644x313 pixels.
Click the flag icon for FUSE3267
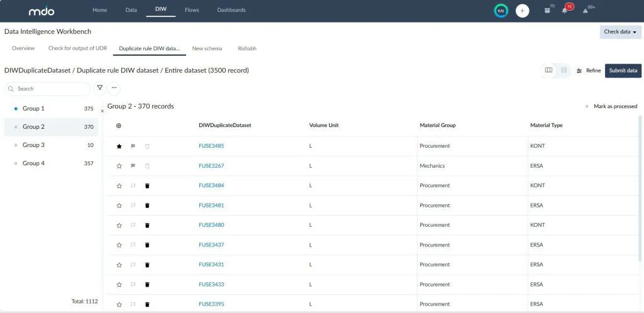[133, 166]
